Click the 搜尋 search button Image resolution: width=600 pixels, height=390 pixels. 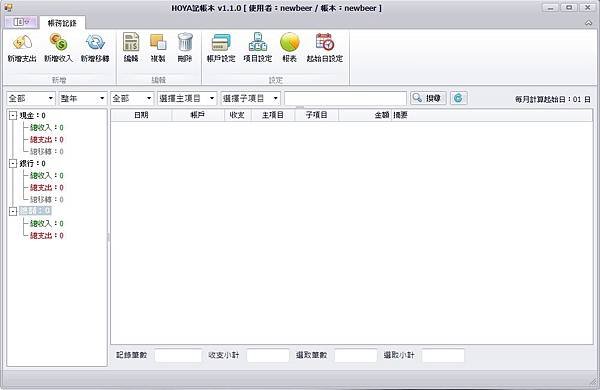tap(428, 98)
